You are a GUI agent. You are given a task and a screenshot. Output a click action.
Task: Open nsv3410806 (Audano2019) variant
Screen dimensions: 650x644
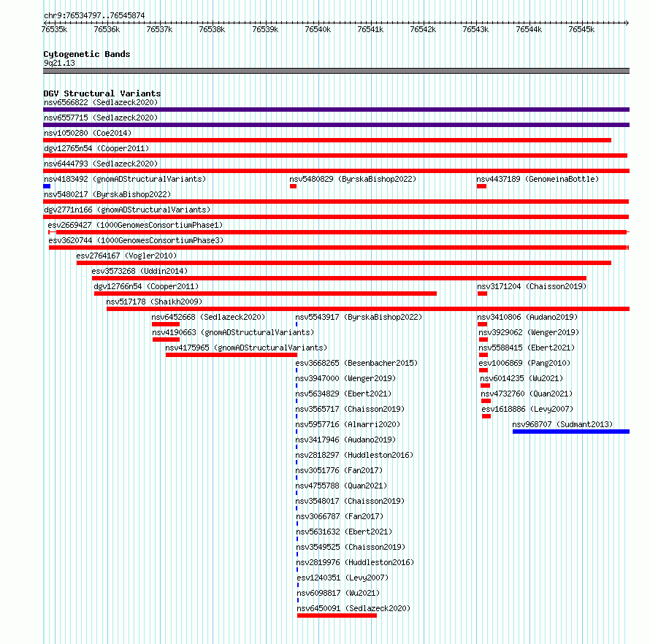click(x=527, y=317)
